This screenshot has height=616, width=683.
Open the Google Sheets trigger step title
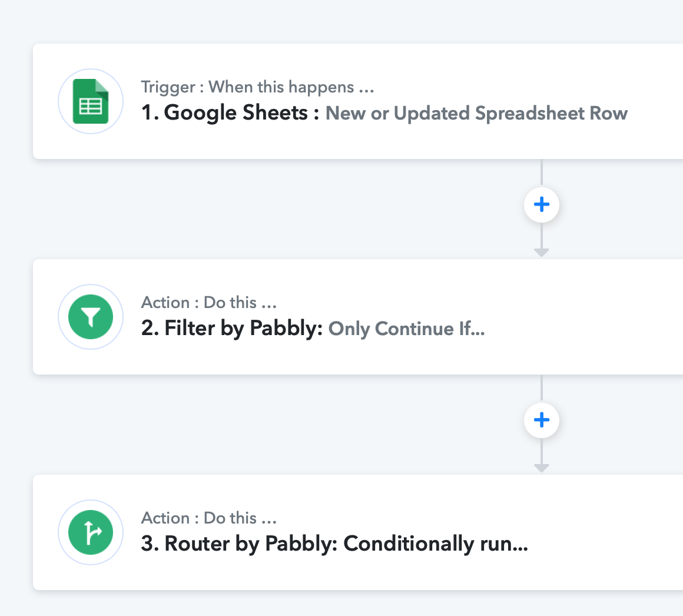click(x=230, y=113)
